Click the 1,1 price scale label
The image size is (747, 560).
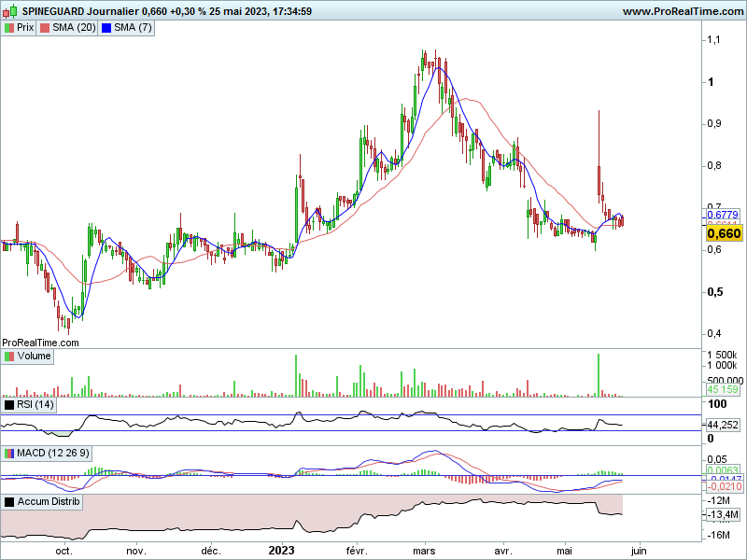pyautogui.click(x=713, y=39)
